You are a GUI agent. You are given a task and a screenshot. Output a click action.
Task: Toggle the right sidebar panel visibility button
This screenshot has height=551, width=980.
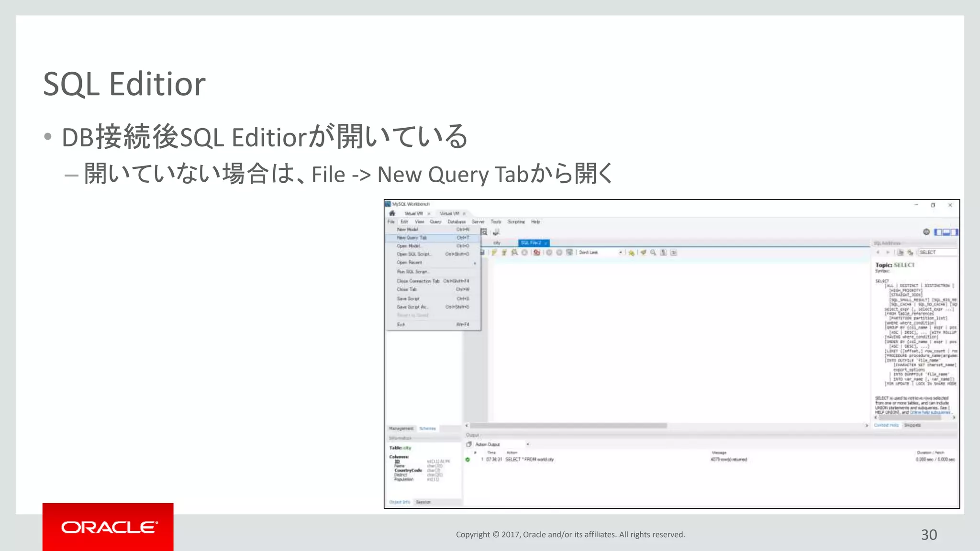point(954,232)
